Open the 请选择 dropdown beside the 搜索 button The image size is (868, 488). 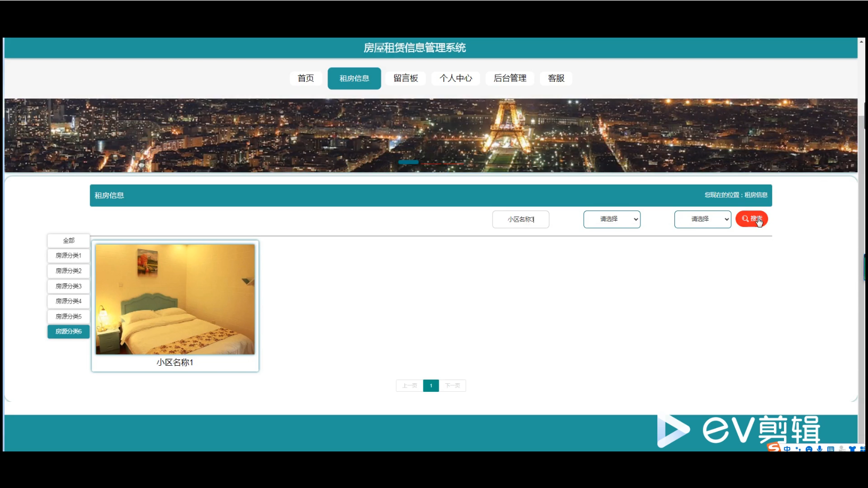[703, 219]
